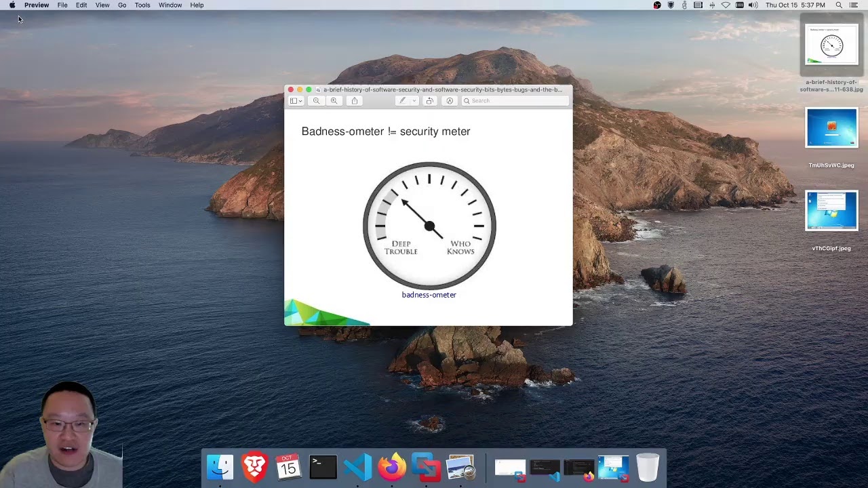Minimize the Preview window with the yellow button
The height and width of the screenshot is (488, 868).
[300, 89]
